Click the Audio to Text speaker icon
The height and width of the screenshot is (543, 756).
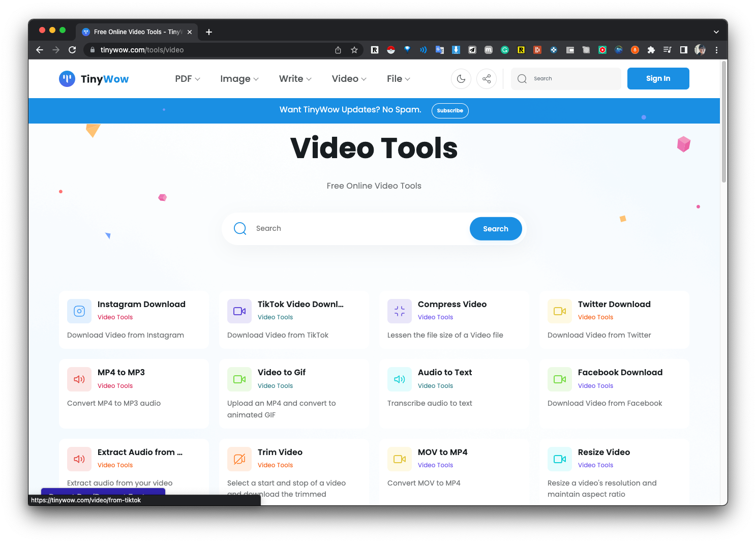pos(400,379)
